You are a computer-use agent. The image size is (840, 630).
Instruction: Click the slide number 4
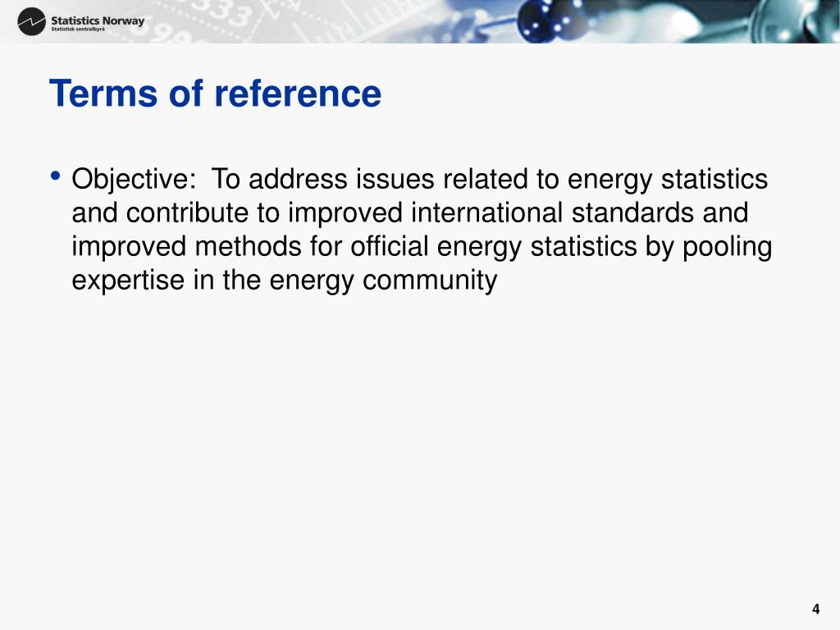pyautogui.click(x=815, y=609)
